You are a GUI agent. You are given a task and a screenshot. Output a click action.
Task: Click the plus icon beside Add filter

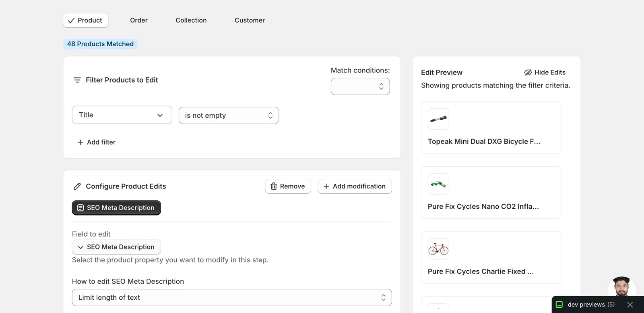point(80,142)
